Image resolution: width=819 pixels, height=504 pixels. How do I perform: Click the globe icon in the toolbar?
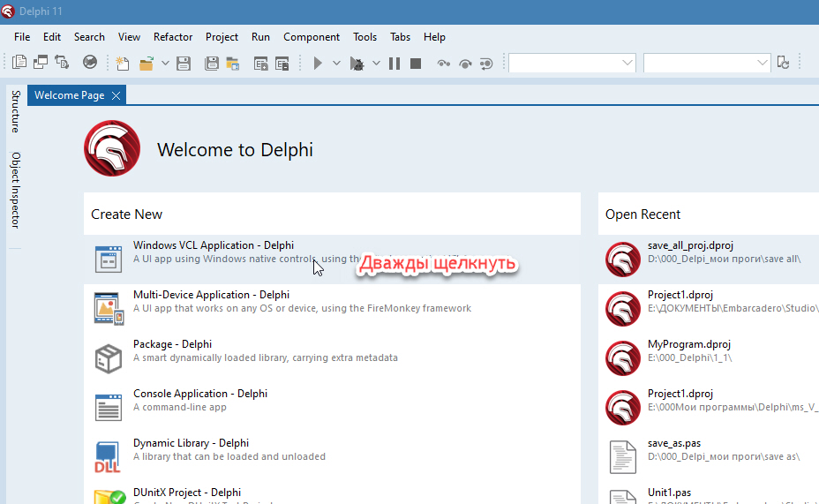90,63
